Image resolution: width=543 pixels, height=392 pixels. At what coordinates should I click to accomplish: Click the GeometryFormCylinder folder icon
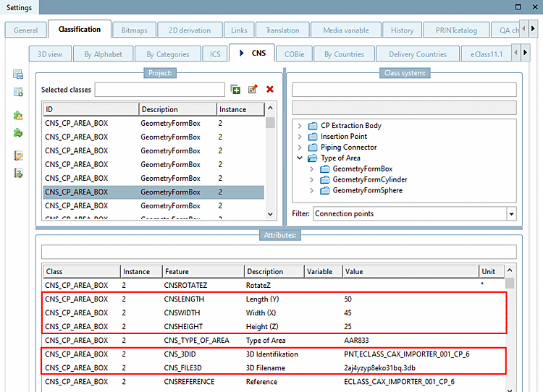click(x=324, y=180)
